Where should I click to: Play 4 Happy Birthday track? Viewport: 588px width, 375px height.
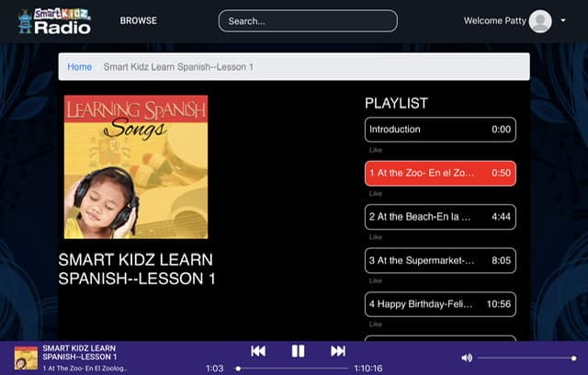pyautogui.click(x=440, y=304)
